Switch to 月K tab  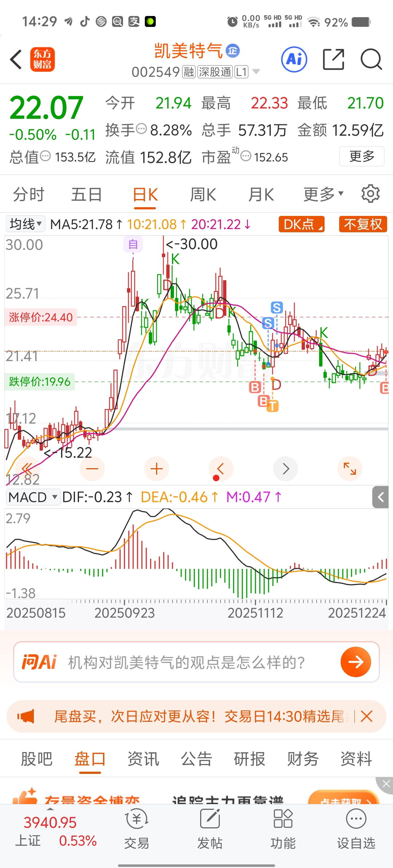coord(261,194)
